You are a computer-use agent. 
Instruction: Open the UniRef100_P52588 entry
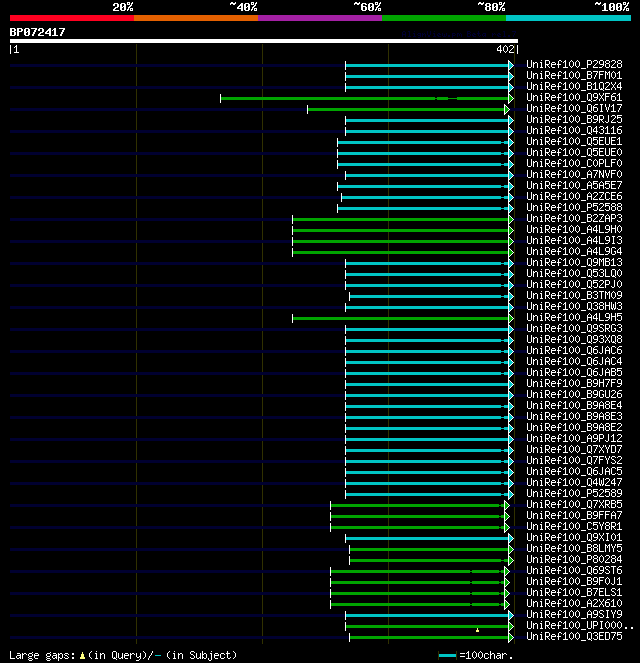coord(574,207)
